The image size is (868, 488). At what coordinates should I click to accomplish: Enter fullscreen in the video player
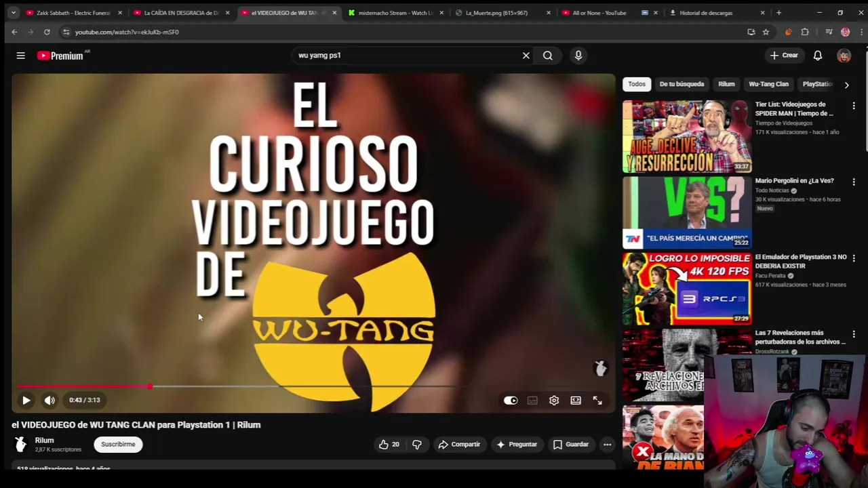(597, 401)
